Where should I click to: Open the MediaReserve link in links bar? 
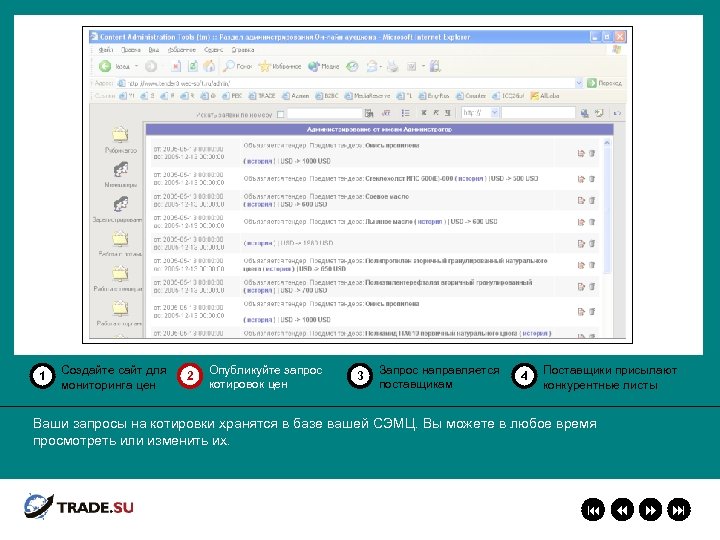click(367, 96)
